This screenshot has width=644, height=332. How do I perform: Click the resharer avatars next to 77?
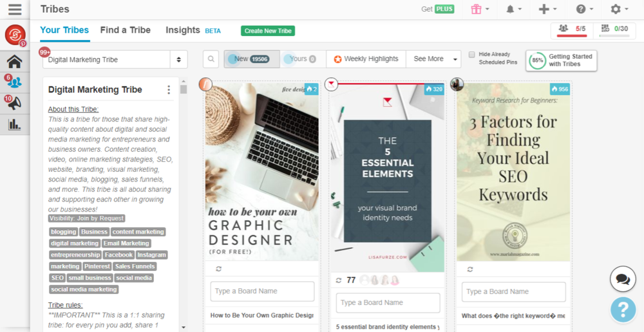(379, 281)
